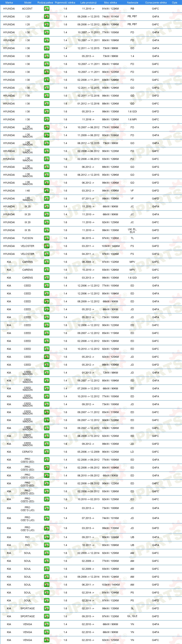Click fuel icon in I 40 WAGON row
182x644 pixels.
tap(47, 199)
